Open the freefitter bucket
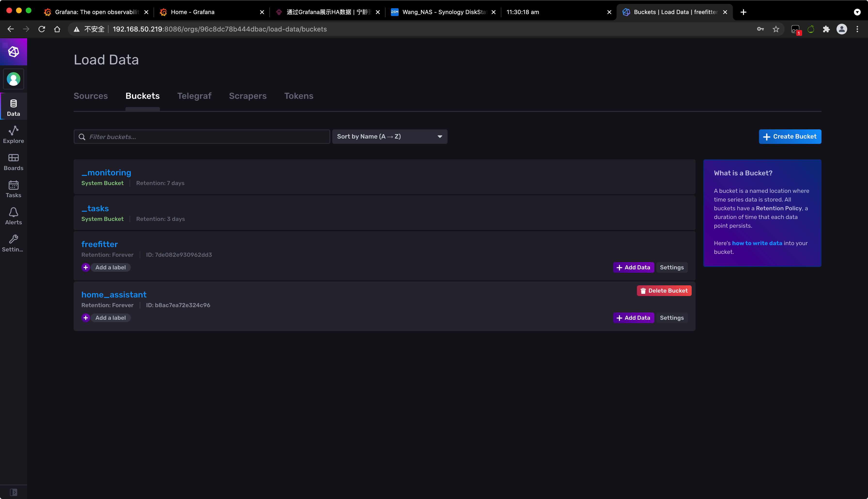This screenshot has height=499, width=868. tap(99, 244)
